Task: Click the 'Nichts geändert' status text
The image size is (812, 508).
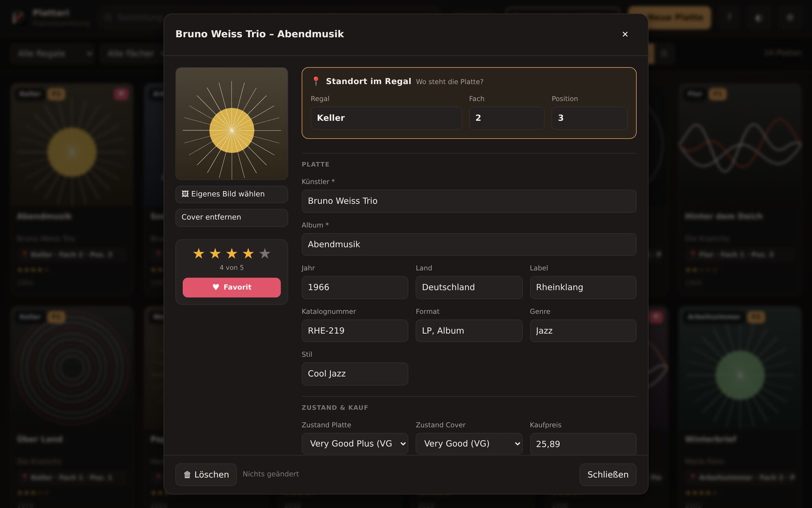Action: [x=270, y=474]
